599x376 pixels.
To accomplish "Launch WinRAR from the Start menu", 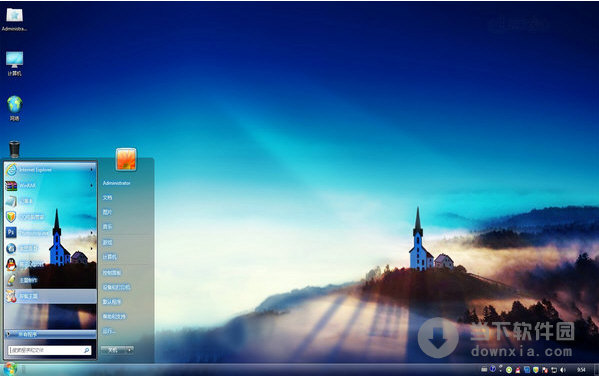I will [50, 186].
